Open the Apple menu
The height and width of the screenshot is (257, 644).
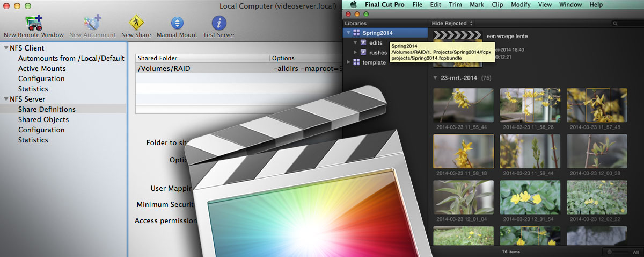pyautogui.click(x=354, y=5)
